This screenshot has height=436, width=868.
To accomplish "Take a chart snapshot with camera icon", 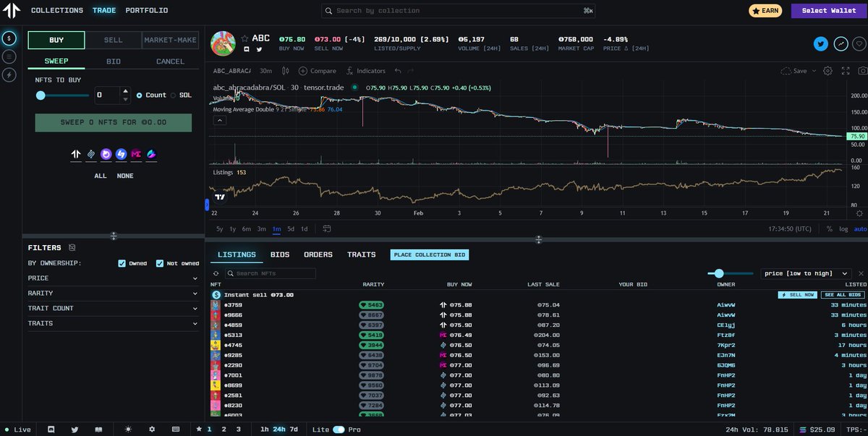I will coord(862,71).
